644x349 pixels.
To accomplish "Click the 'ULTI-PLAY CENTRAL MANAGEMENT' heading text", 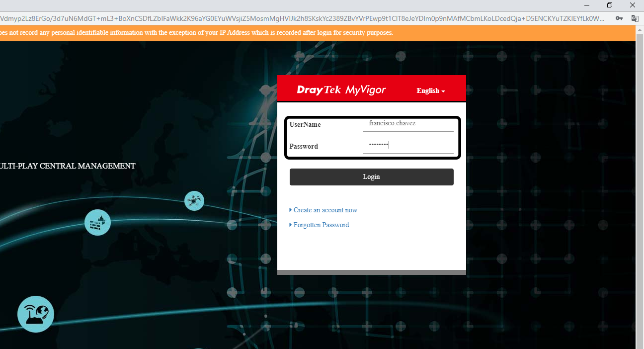I will (68, 166).
